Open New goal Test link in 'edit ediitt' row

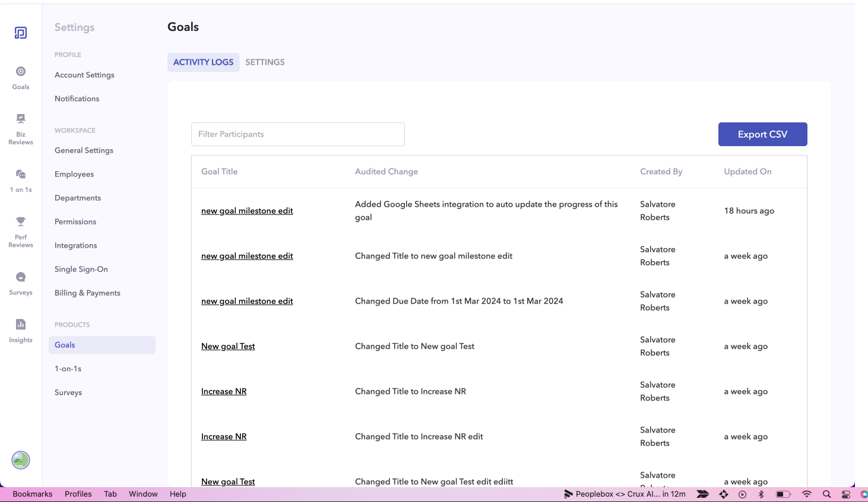[228, 482]
